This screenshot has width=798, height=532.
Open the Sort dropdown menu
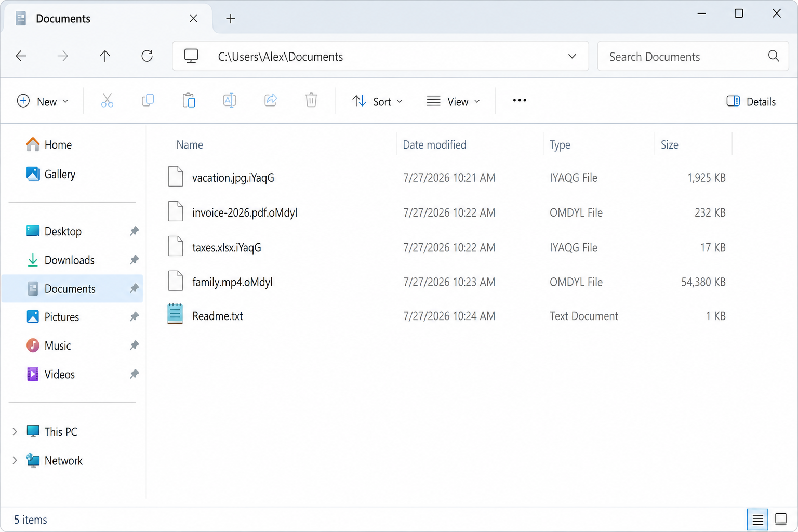click(377, 101)
